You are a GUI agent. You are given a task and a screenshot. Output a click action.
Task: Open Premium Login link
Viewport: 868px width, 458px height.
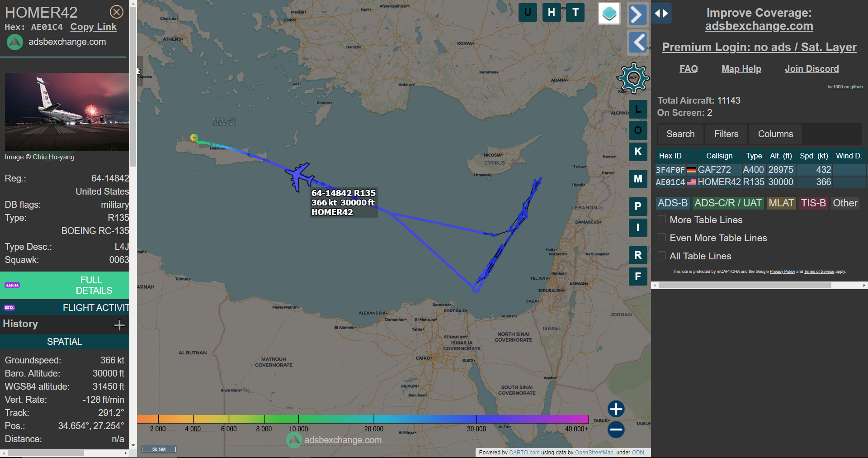759,47
